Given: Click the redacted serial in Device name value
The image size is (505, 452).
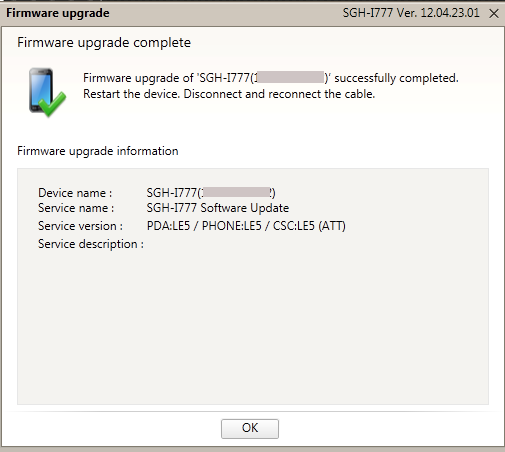Looking at the screenshot, I should coord(236,192).
